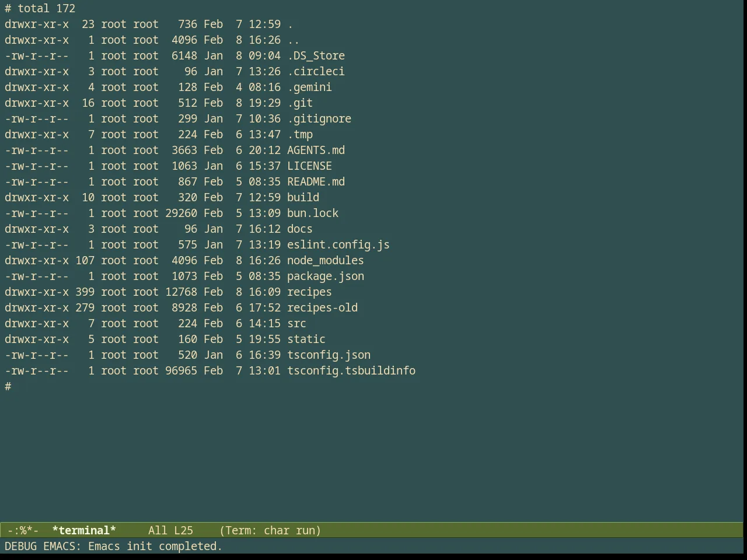747x560 pixels.
Task: Click the link count 107 for node_modules
Action: [85, 260]
